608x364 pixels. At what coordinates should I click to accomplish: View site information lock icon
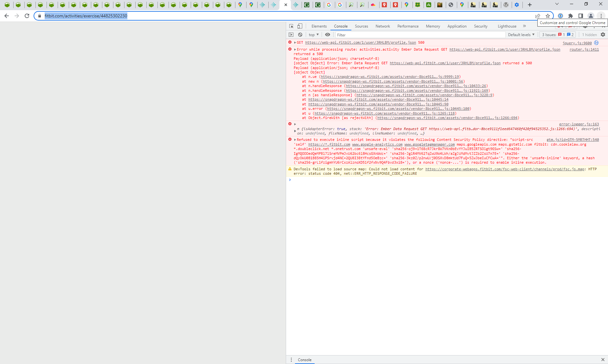[x=40, y=16]
